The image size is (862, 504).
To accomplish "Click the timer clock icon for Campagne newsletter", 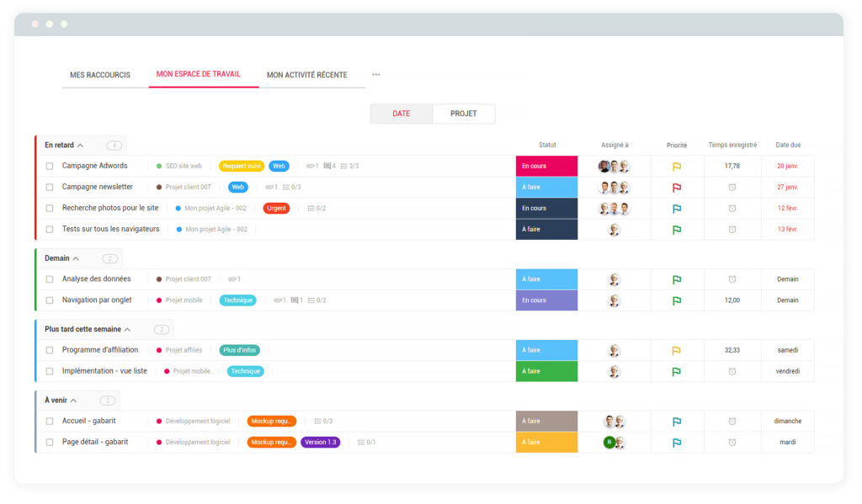I will point(732,188).
